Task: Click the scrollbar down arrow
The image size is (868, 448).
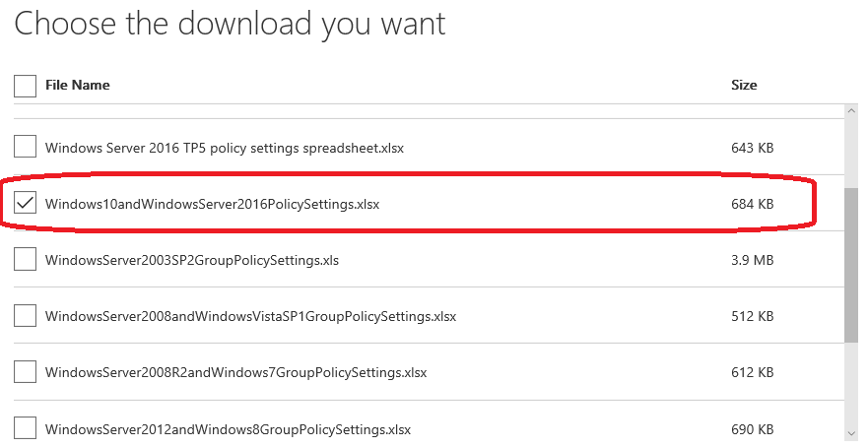Action: coord(850,432)
